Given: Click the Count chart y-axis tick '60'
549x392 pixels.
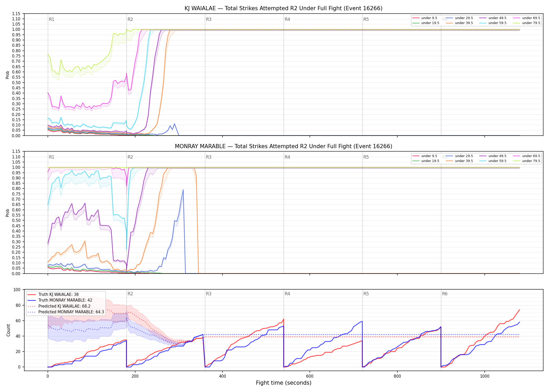Looking at the screenshot, I should (18, 321).
